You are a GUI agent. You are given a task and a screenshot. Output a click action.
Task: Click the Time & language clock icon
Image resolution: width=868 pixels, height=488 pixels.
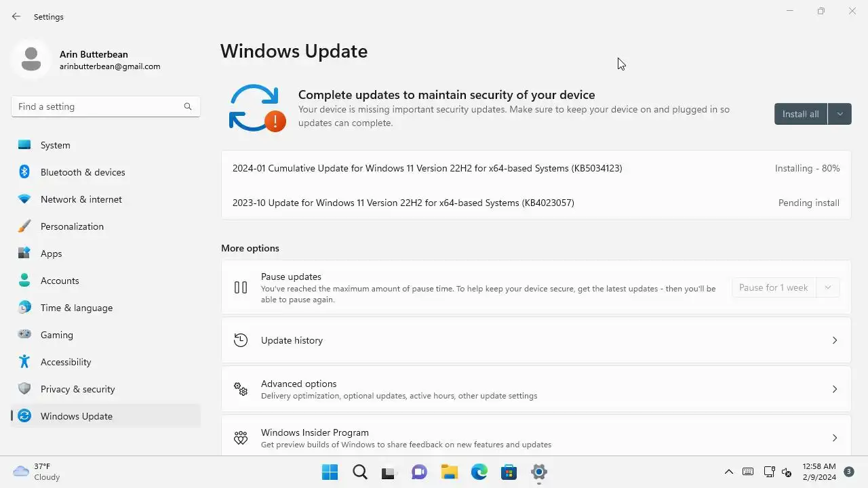24,308
